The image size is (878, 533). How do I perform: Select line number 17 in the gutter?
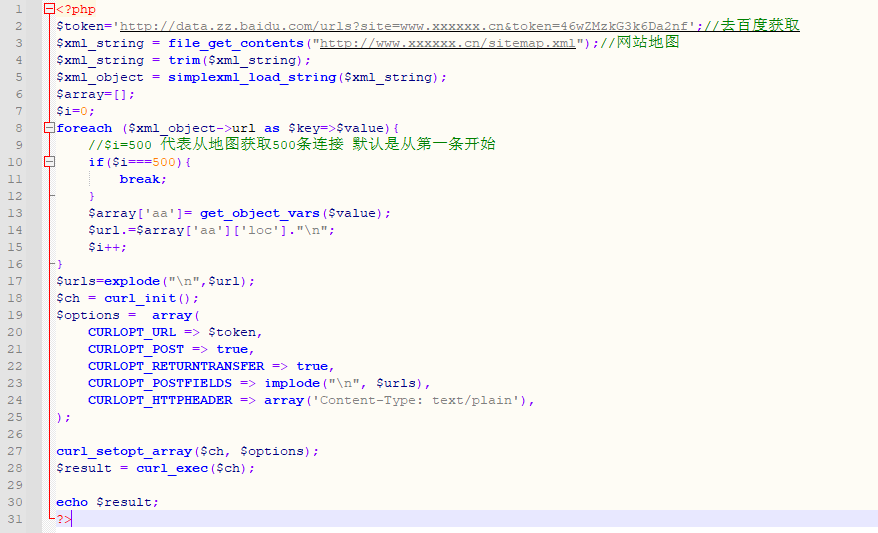[x=16, y=281]
